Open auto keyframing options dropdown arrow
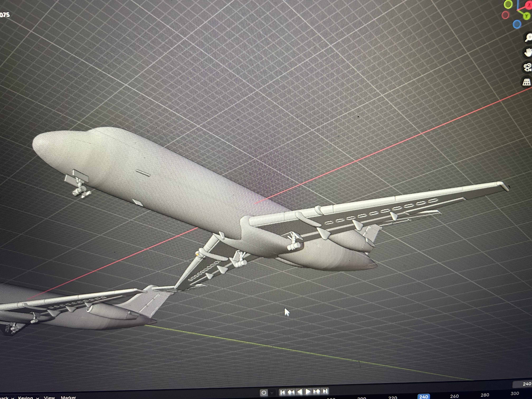The width and height of the screenshot is (532, 399). tap(272, 393)
